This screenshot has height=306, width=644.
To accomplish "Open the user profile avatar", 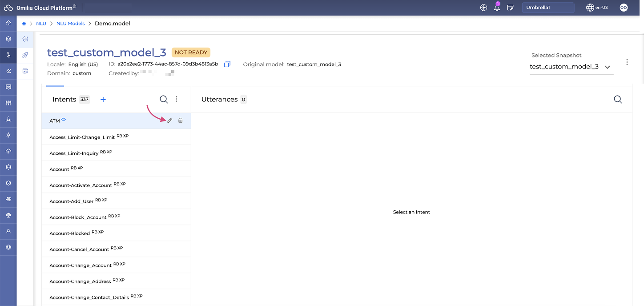I will click(x=624, y=8).
